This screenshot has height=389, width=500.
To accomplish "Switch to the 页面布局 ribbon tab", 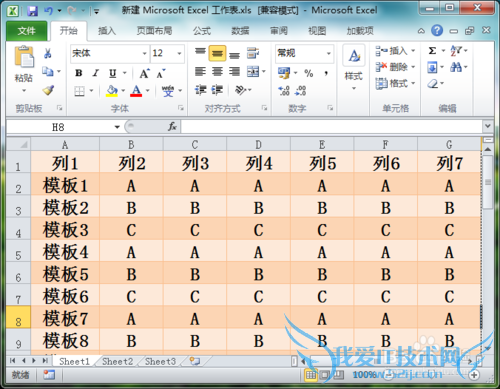I will 154,31.
